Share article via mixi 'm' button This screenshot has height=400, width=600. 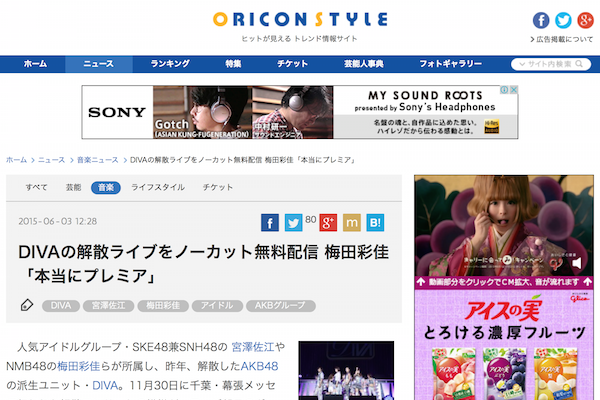click(x=352, y=222)
